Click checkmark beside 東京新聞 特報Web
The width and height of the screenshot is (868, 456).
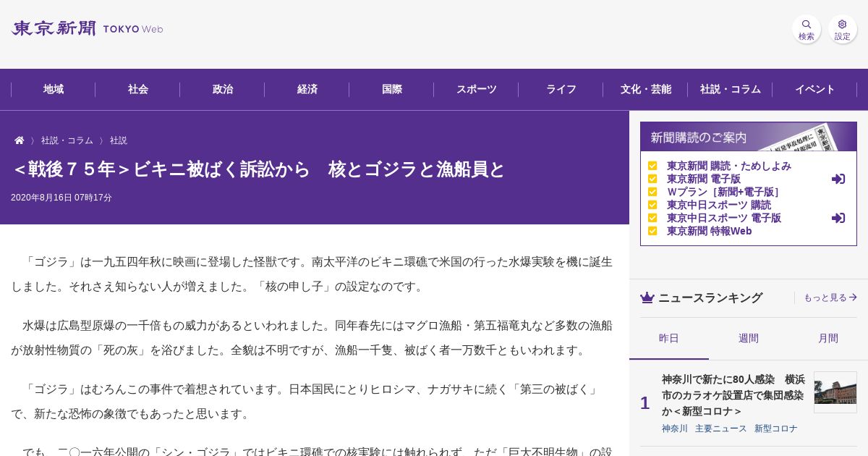[x=652, y=231]
